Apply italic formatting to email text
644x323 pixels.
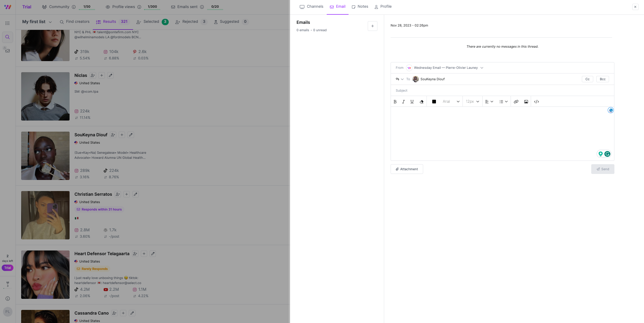pyautogui.click(x=403, y=101)
